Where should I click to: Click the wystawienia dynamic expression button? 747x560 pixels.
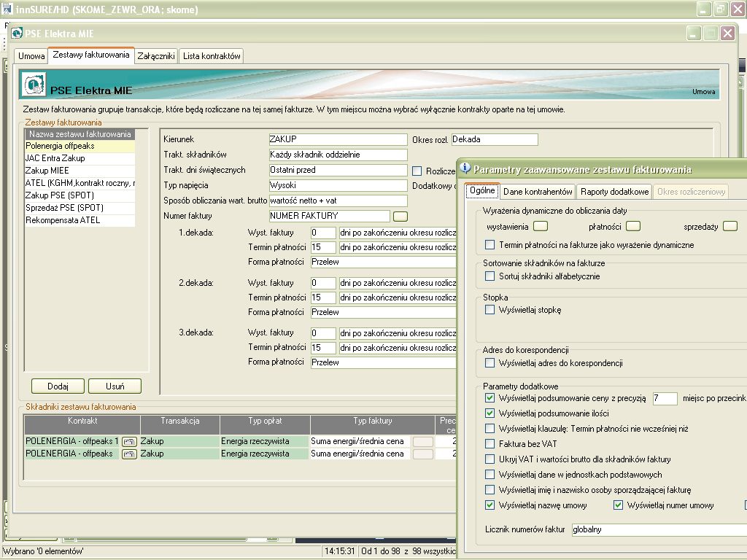click(x=541, y=226)
